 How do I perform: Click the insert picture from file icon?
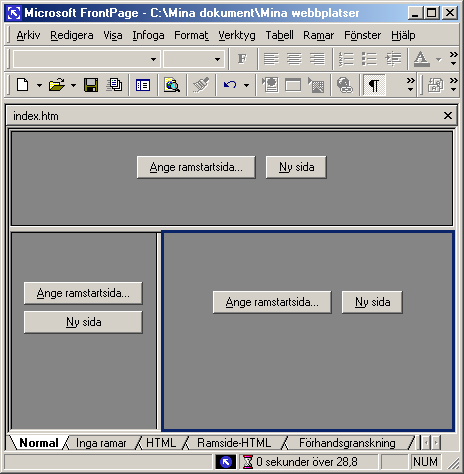[316, 85]
